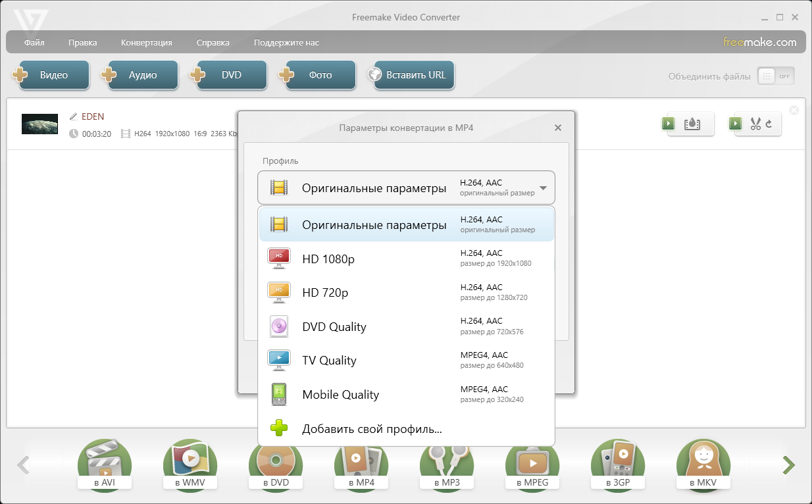This screenshot has width=812, height=504.
Task: Choose Добавить свой профиль option
Action: click(x=406, y=429)
